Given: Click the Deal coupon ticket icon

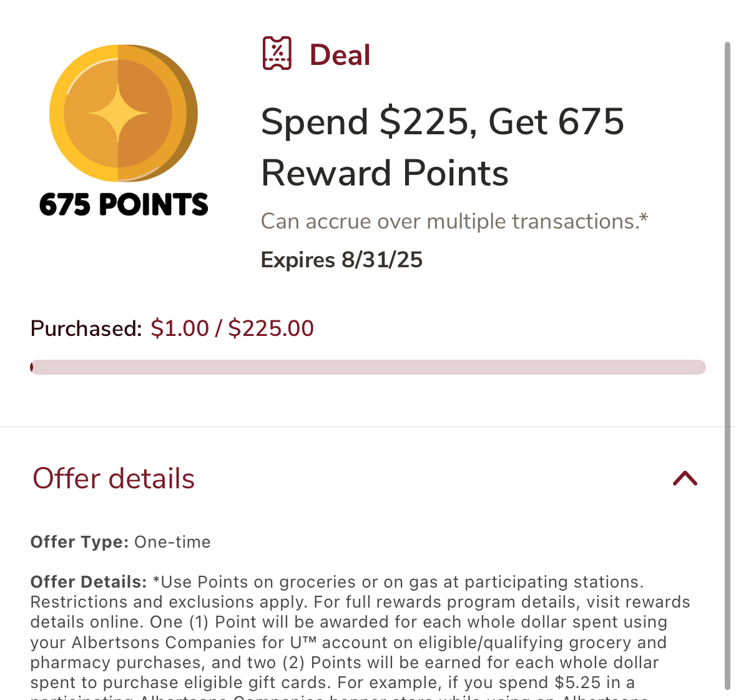Looking at the screenshot, I should click(277, 54).
